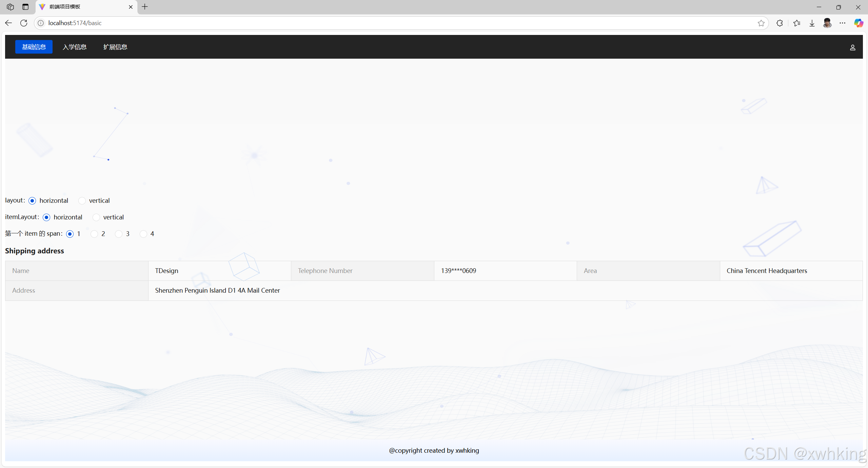Screen dimensions: 868x468
Task: Open the 扩展信息 menu item
Action: click(x=115, y=47)
